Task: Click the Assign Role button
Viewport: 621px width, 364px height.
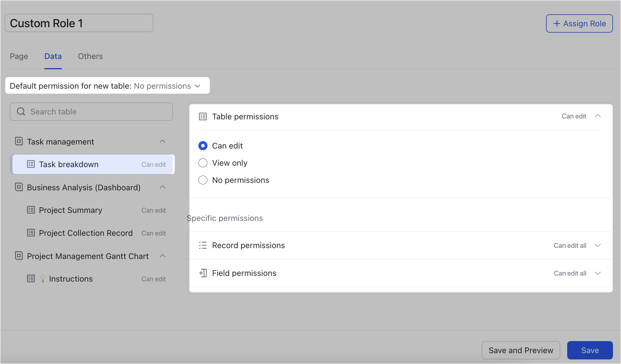Action: tap(579, 23)
